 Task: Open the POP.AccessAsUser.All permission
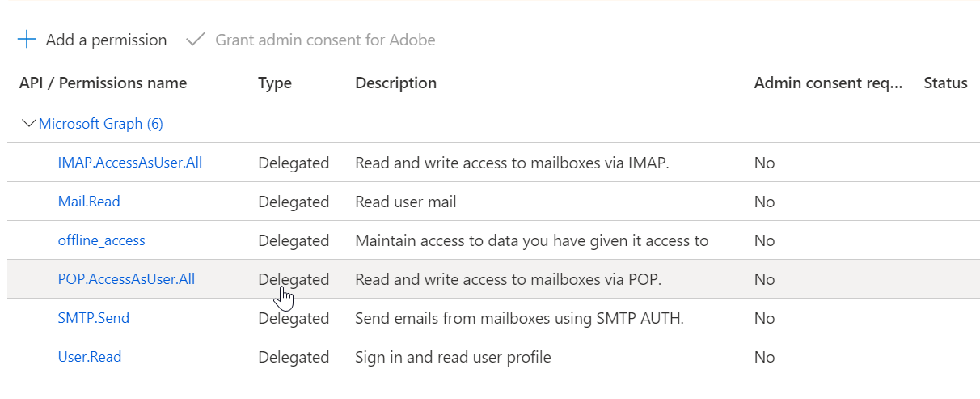click(126, 279)
